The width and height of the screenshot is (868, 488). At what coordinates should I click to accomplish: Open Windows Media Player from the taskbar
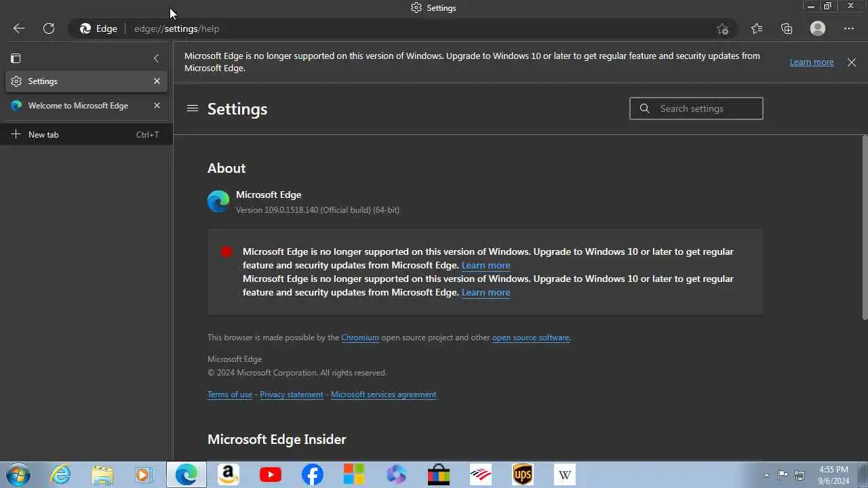point(144,474)
